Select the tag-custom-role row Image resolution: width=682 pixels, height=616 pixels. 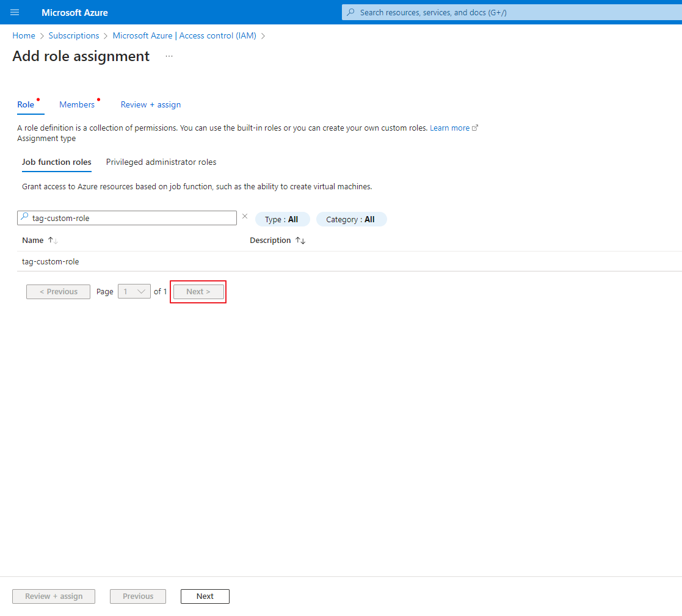click(51, 261)
